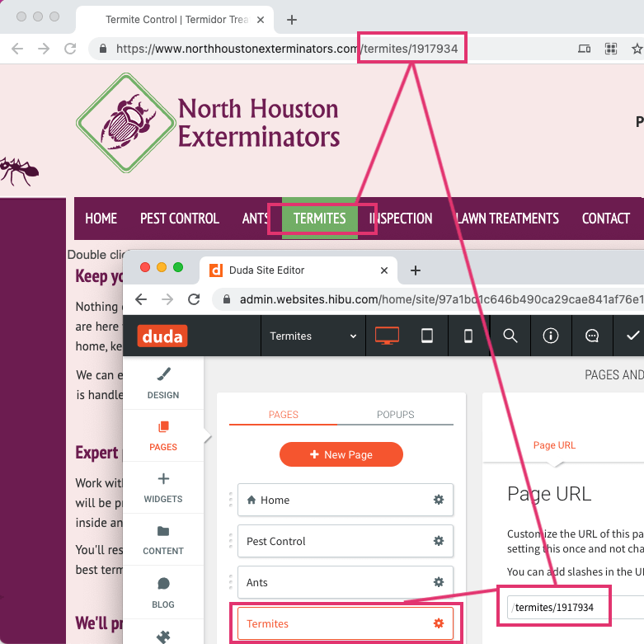
Task: Select the Ants page in pages list
Action: click(346, 581)
